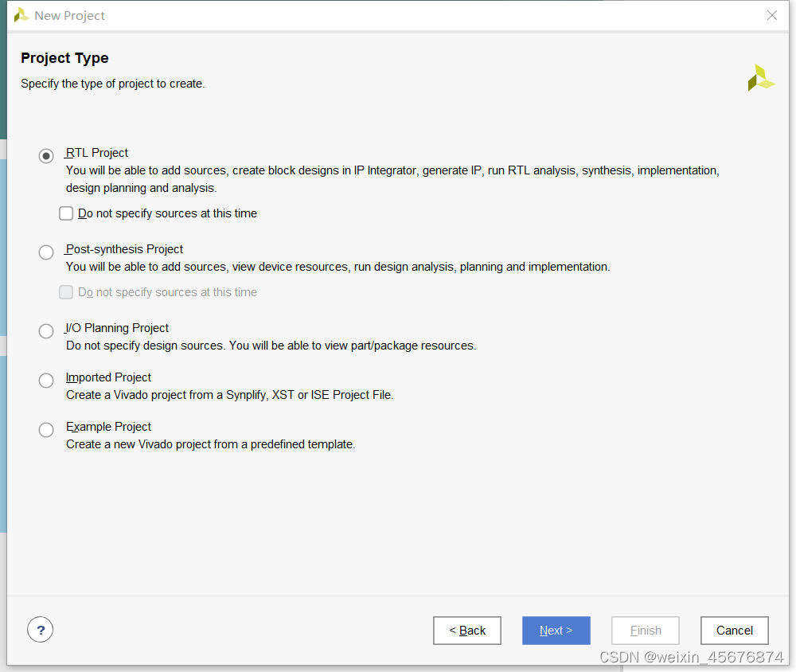Viewport: 796px width, 672px height.
Task: Click the 'New Project' window title text
Action: coord(69,16)
